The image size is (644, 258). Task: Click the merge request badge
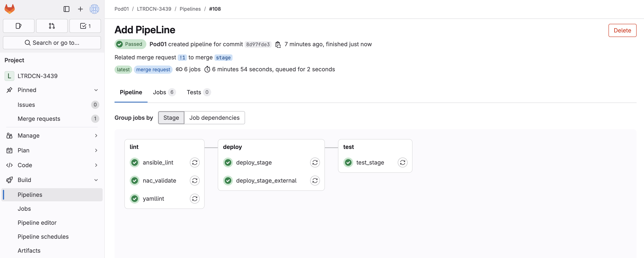(x=153, y=70)
